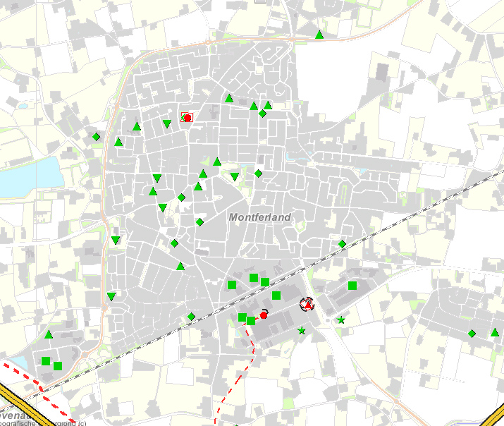Select the left green star marker
This screenshot has width=504, height=426.
pos(302,330)
